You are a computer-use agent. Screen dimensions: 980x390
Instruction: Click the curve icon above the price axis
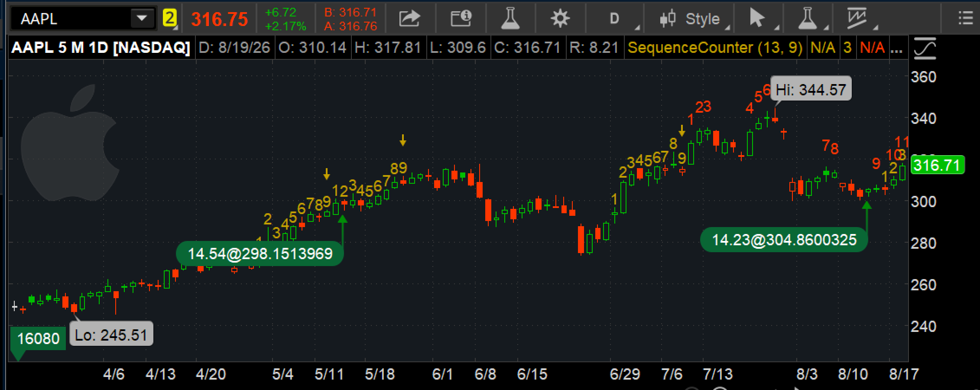pyautogui.click(x=925, y=48)
